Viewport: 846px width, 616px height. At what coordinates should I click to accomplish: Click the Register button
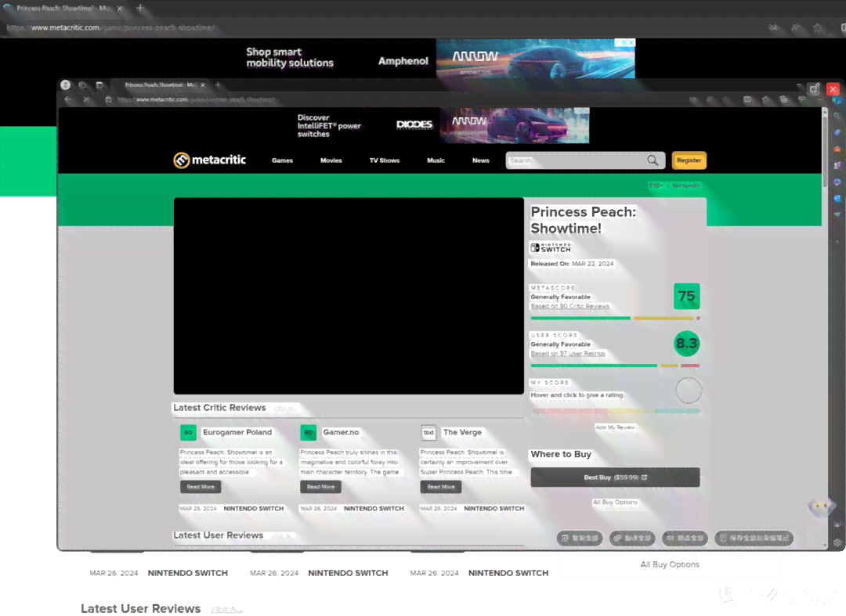point(689,160)
